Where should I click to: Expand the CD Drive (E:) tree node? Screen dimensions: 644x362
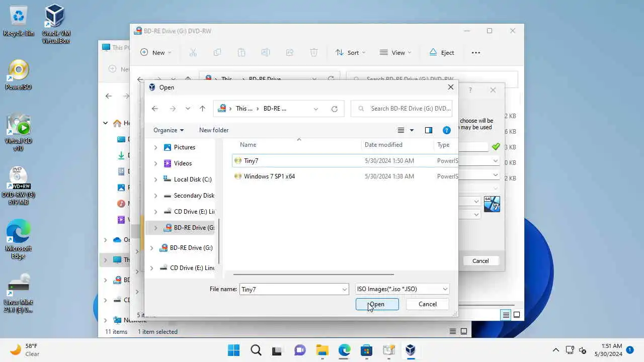pos(155,212)
